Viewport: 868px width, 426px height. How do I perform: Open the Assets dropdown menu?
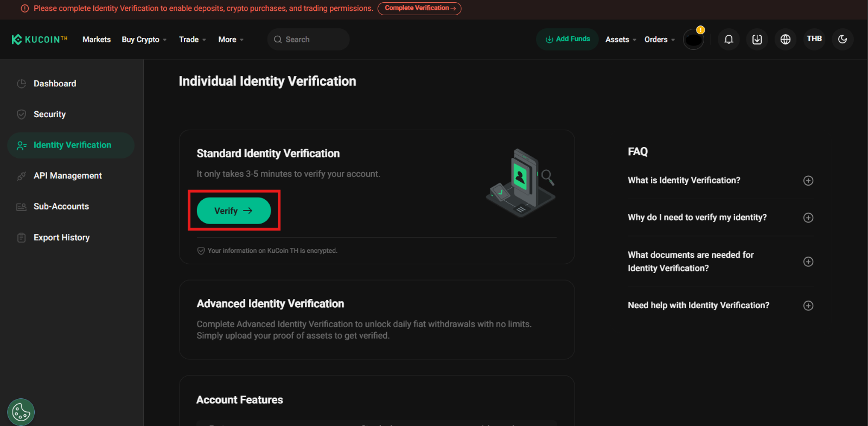click(620, 40)
